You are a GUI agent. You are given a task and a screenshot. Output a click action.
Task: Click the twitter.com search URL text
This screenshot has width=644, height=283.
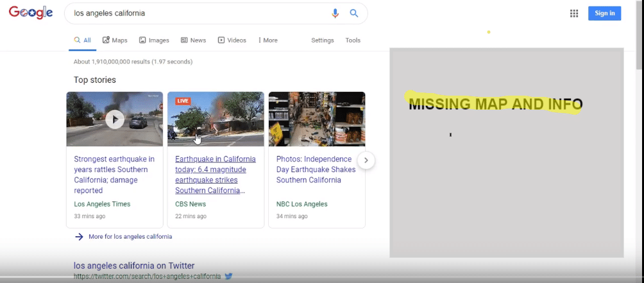tap(147, 277)
